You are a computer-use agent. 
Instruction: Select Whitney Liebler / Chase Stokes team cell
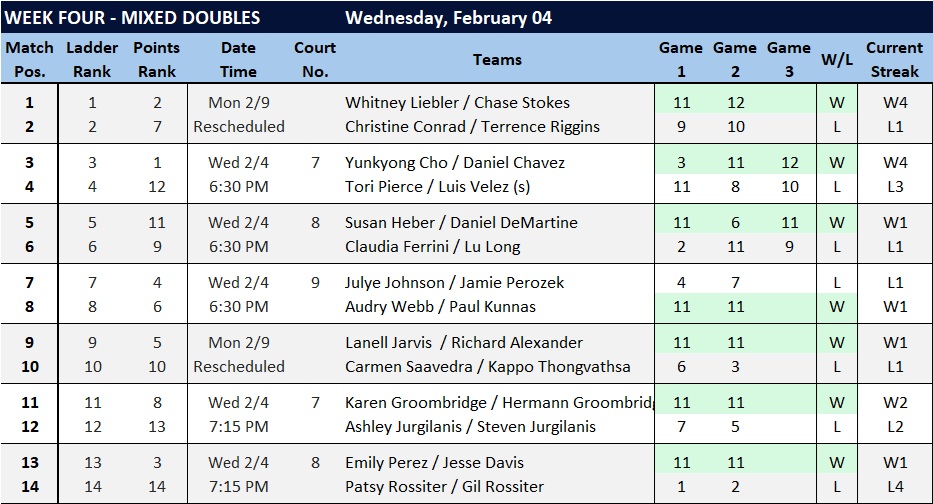tap(457, 103)
